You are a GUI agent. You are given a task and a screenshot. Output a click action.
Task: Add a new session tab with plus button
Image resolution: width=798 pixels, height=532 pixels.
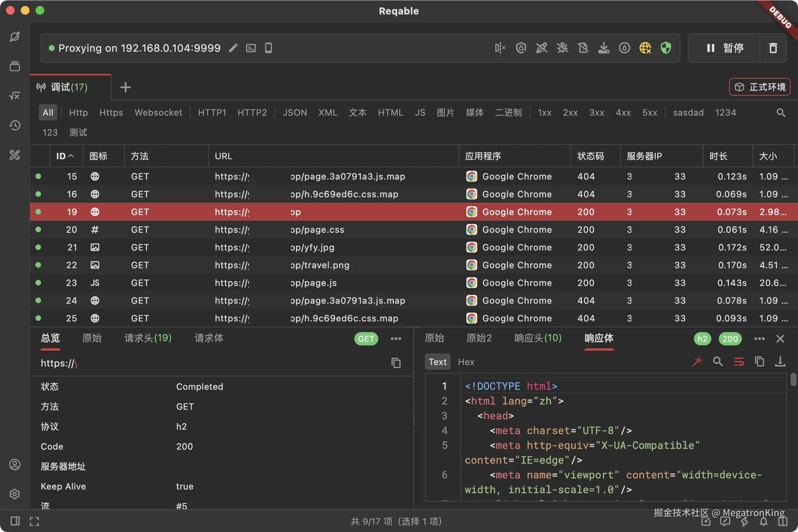(126, 87)
